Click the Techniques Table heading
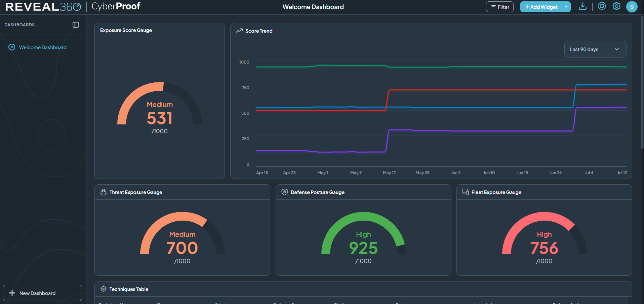This screenshot has height=304, width=644. [129, 289]
